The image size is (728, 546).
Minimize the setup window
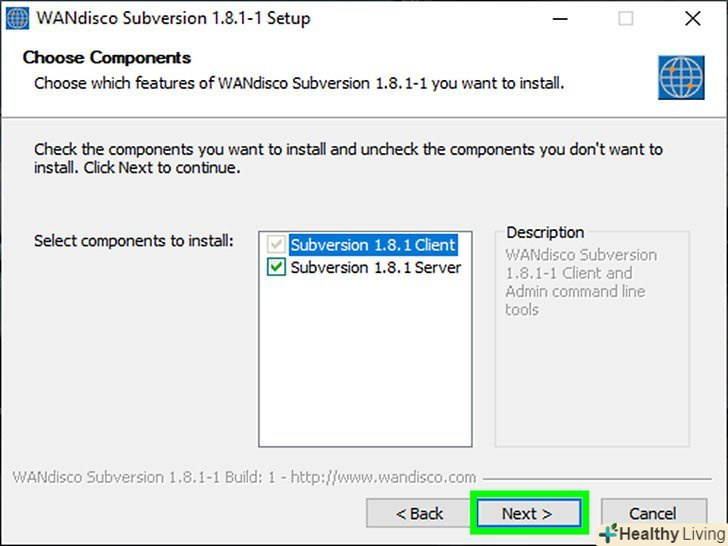click(563, 18)
